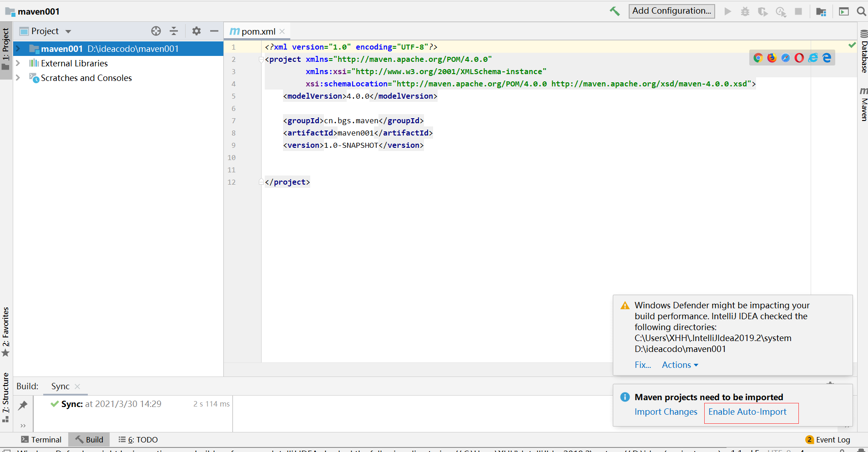The width and height of the screenshot is (868, 452).
Task: Open pom.xml in Chrome browser icon
Action: pyautogui.click(x=758, y=58)
